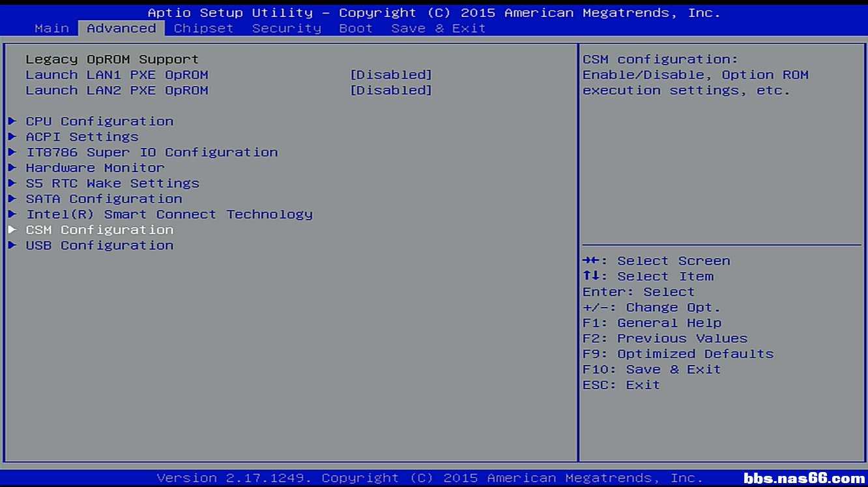
Task: Open the Chipset tab
Action: pos(203,28)
